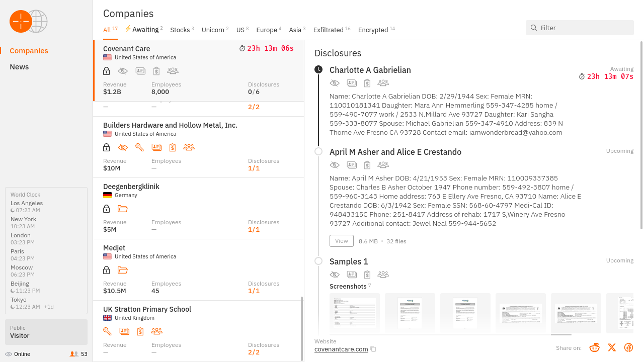Click the dollar clipboard icon under Samples 1

[367, 275]
